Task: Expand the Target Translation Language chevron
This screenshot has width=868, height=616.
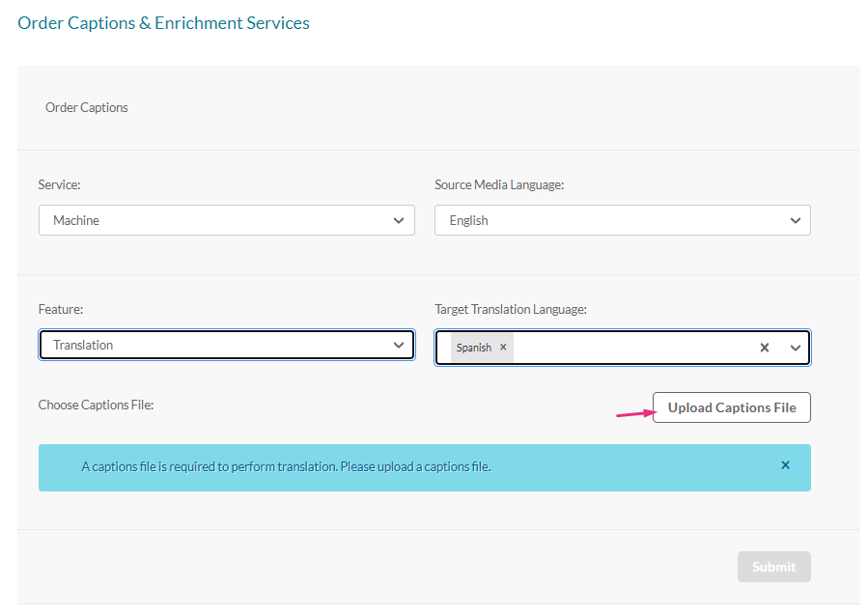Action: 795,348
